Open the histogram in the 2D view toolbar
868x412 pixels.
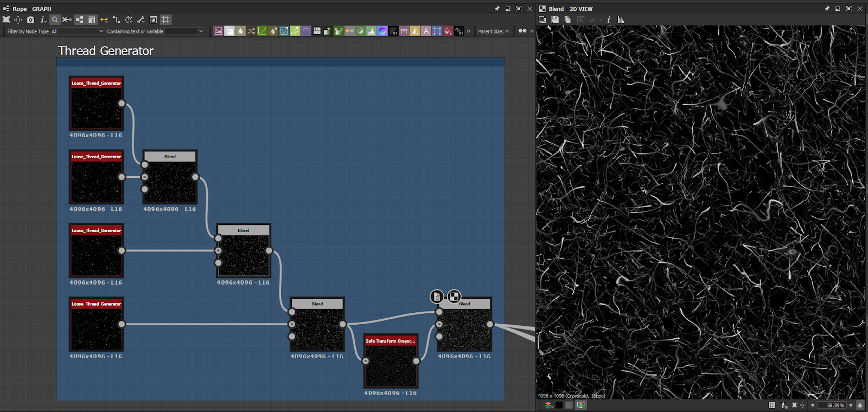click(621, 20)
